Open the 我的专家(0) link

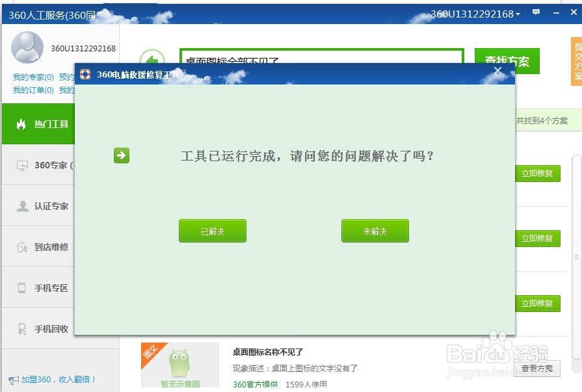point(33,77)
